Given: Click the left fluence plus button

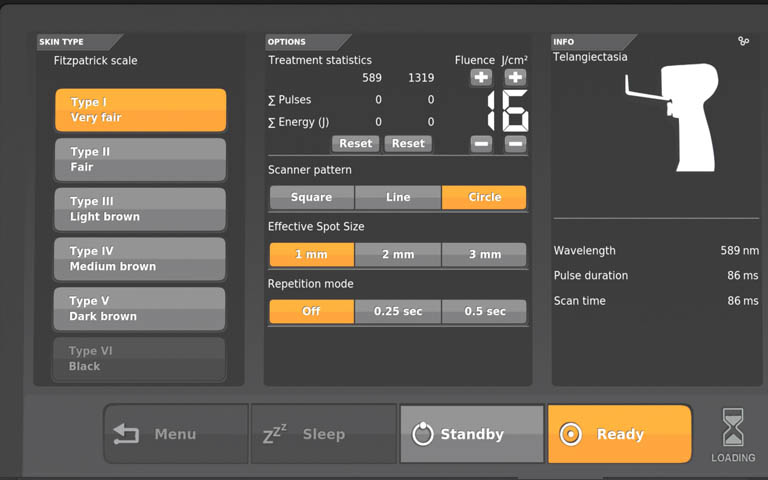Looking at the screenshot, I should [x=482, y=78].
